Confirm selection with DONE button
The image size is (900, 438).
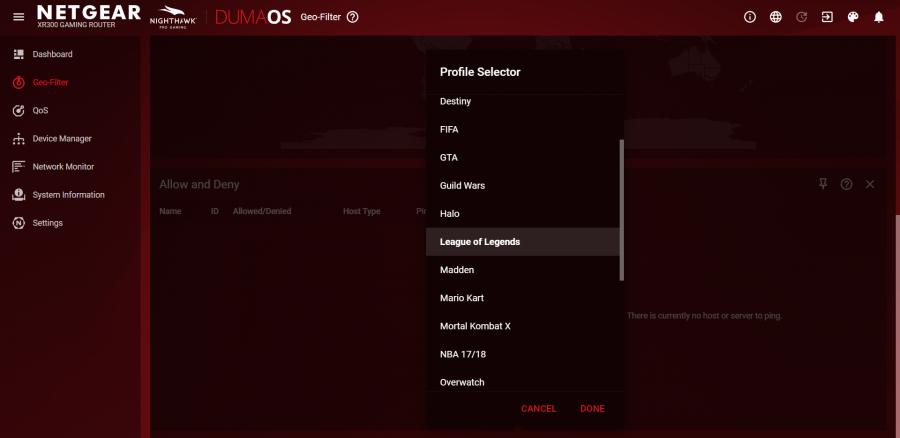click(592, 409)
